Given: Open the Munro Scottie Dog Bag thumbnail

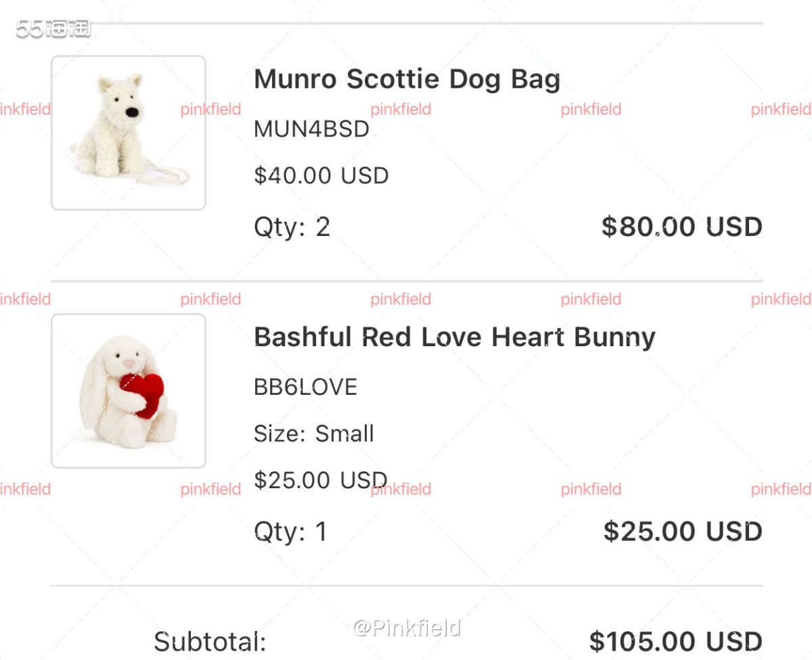Looking at the screenshot, I should (x=129, y=133).
